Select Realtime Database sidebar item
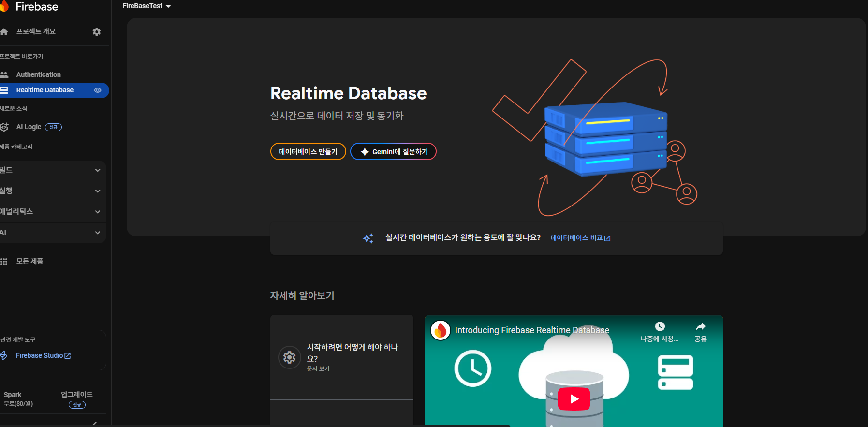 (54, 90)
